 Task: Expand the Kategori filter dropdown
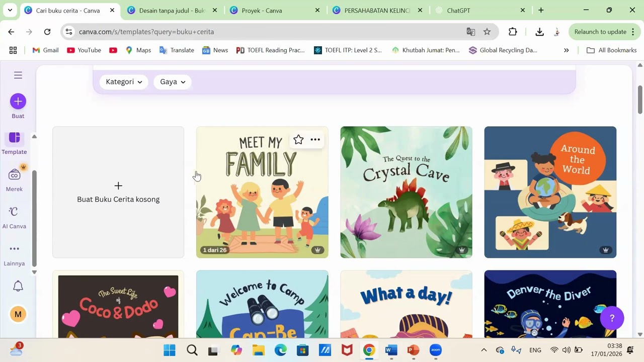[124, 82]
